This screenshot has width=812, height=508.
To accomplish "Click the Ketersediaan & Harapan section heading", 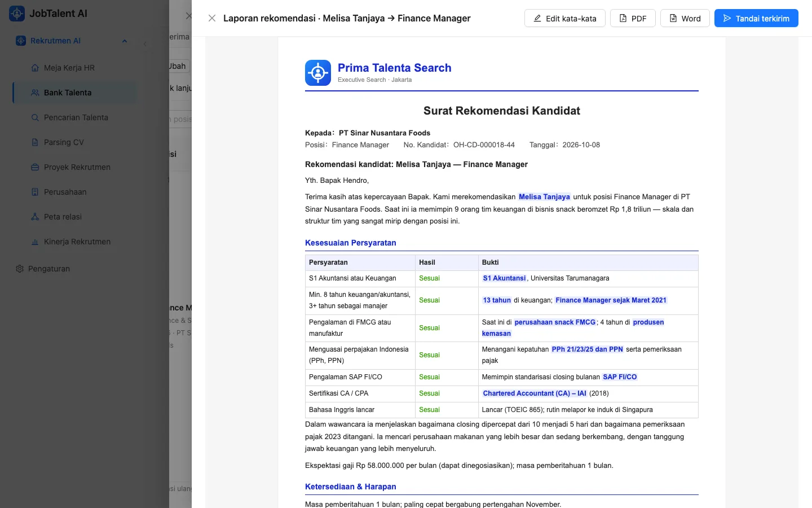I will click(351, 487).
